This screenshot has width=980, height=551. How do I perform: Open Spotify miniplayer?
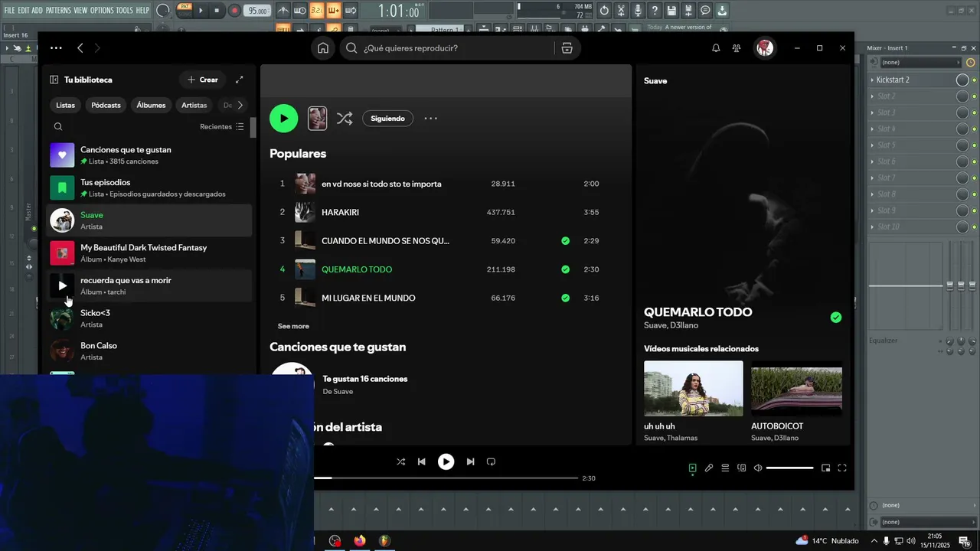point(826,468)
